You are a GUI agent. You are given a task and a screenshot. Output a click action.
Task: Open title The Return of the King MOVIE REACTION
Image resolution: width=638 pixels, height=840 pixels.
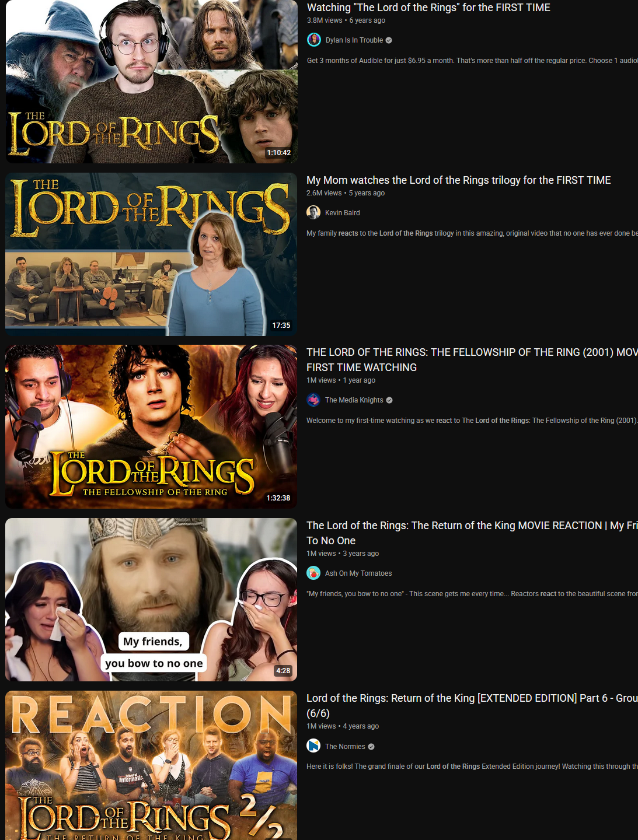[x=472, y=533]
